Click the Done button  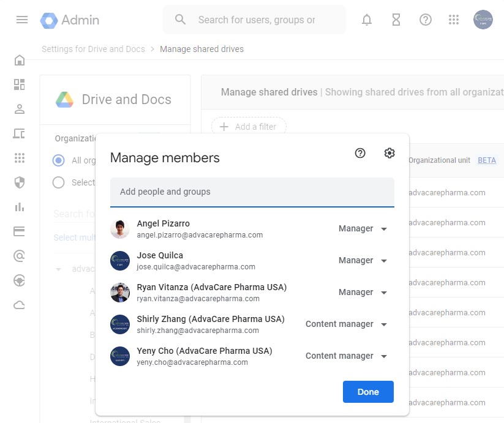pyautogui.click(x=368, y=392)
